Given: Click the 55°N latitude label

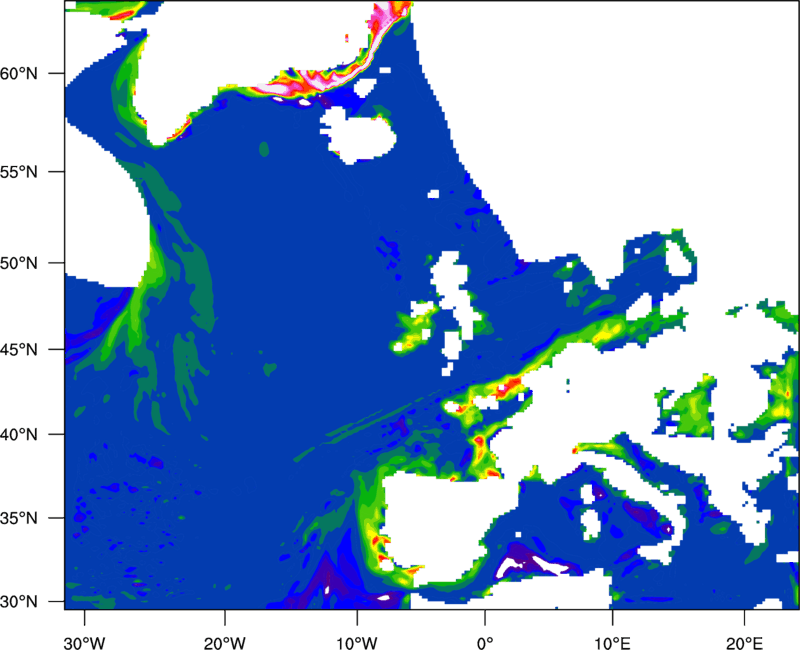Looking at the screenshot, I should click(19, 171).
